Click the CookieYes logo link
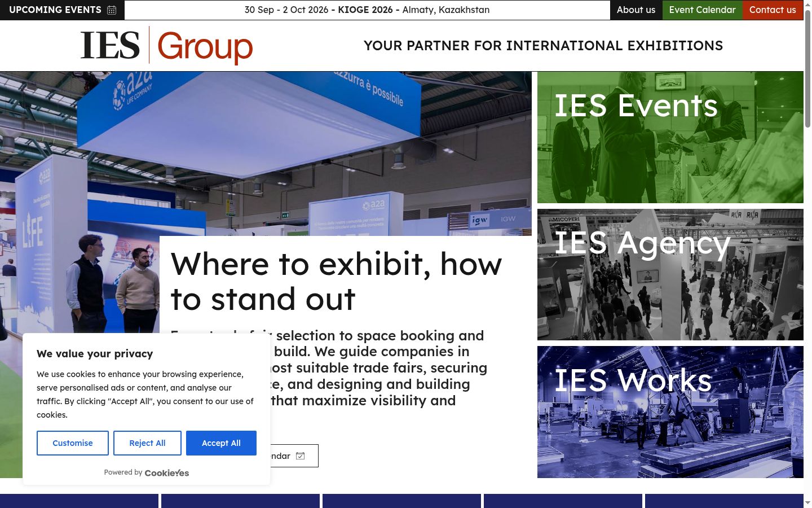This screenshot has height=508, width=812. [x=167, y=473]
